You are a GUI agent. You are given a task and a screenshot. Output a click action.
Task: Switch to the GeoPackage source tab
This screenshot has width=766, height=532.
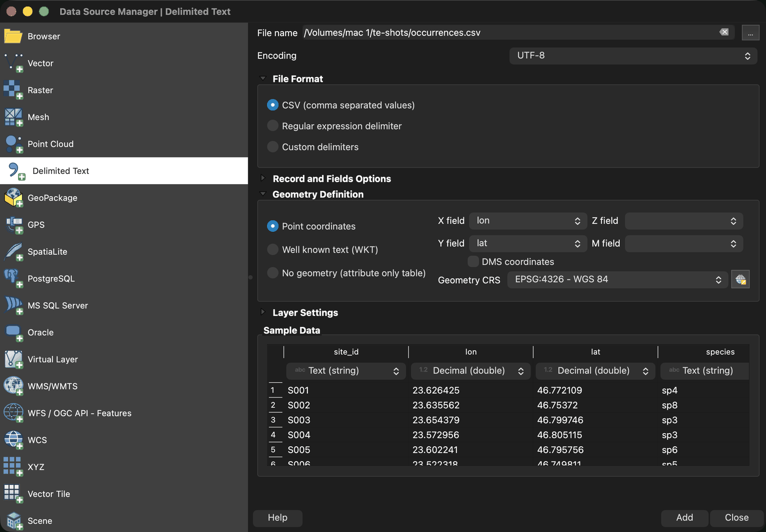coord(124,197)
